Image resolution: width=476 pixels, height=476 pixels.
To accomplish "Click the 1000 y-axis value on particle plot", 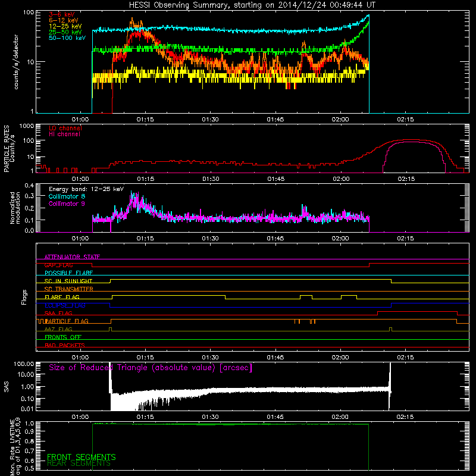I will tap(26, 126).
